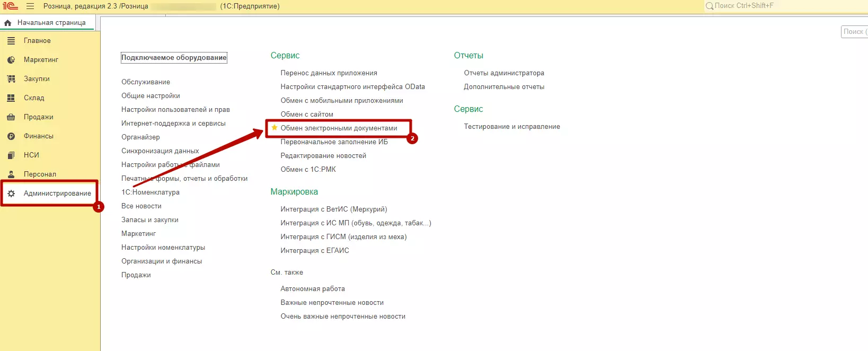Open Интеграция с ГИСМ (изделия из меха)
The height and width of the screenshot is (351, 868).
click(344, 237)
